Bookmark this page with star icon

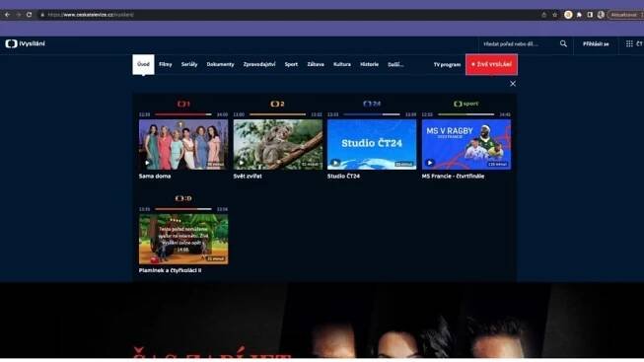coord(555,15)
